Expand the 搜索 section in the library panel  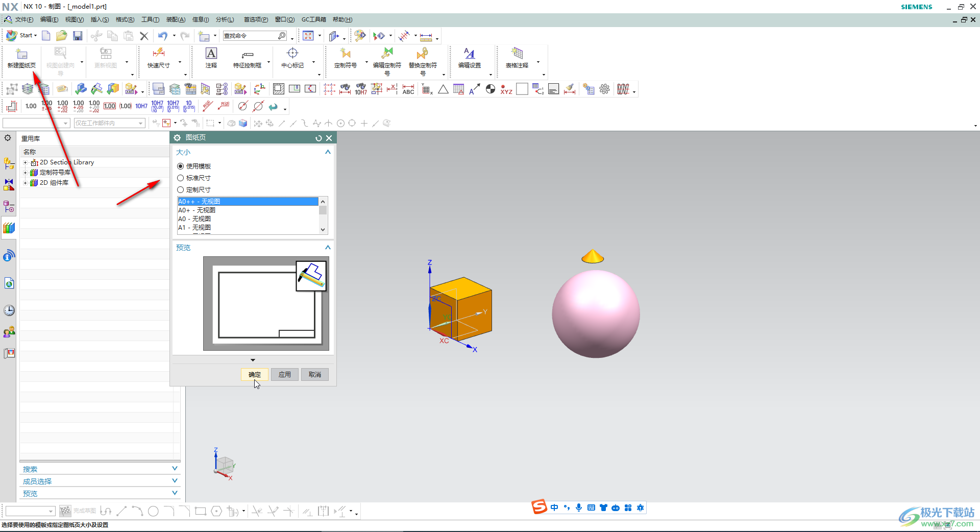pyautogui.click(x=175, y=469)
